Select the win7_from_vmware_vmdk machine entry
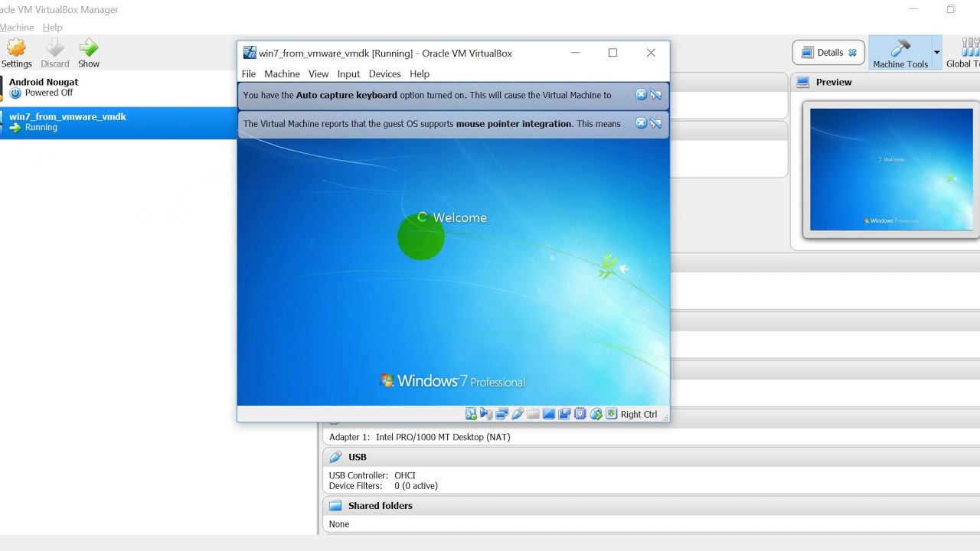Screen dimensions: 980x551 pyautogui.click(x=119, y=122)
